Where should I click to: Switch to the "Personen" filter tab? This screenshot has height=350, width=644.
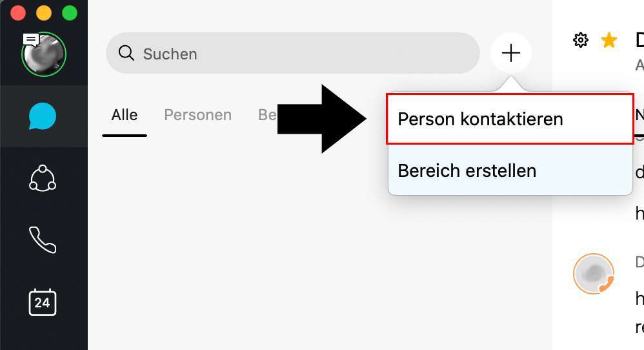(x=197, y=115)
